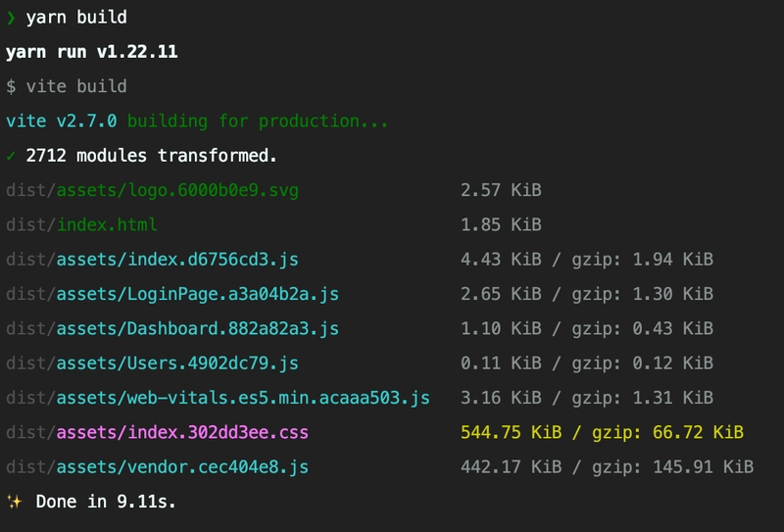Screen dimensions: 784x532
Task: Click the 'building for production...' text
Action: point(258,121)
